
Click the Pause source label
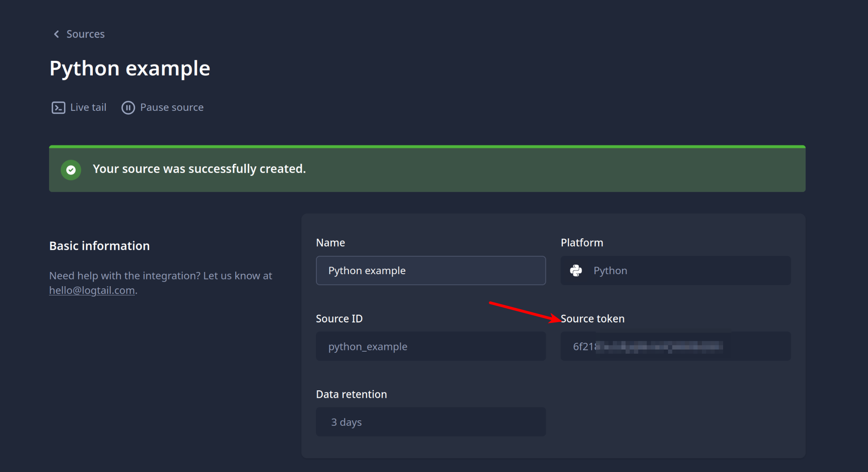tap(172, 107)
